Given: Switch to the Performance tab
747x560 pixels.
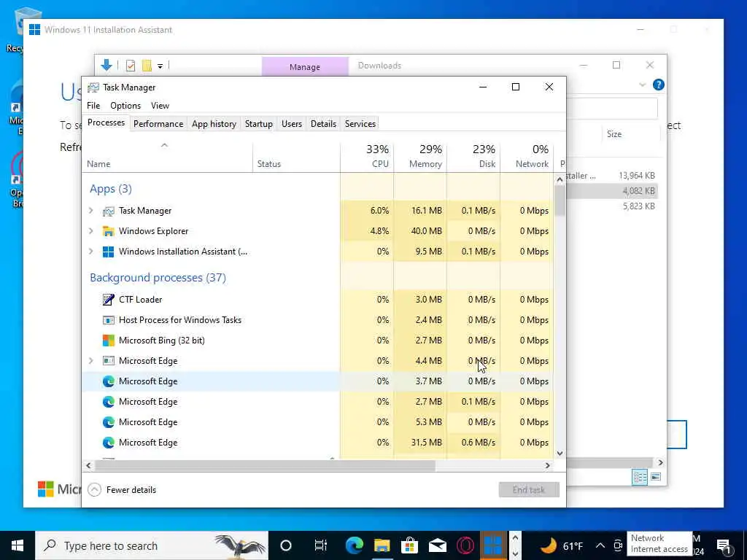Looking at the screenshot, I should pyautogui.click(x=158, y=123).
